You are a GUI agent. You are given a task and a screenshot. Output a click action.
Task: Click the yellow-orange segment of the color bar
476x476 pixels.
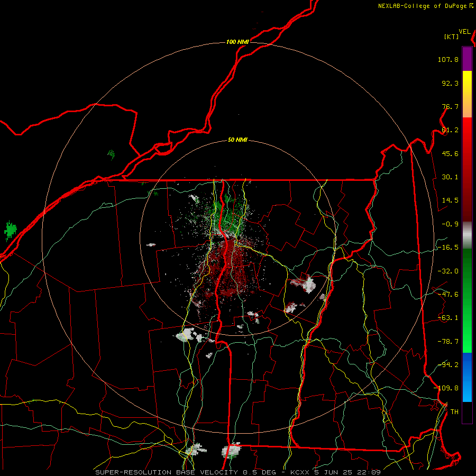click(467, 94)
